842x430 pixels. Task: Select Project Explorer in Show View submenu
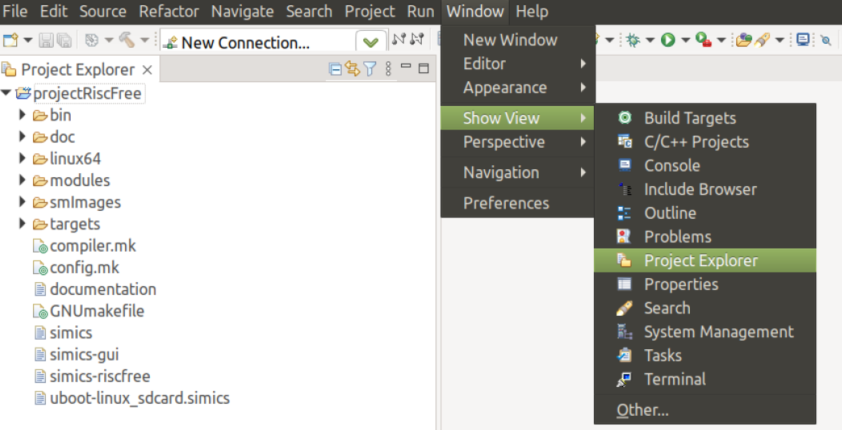700,261
